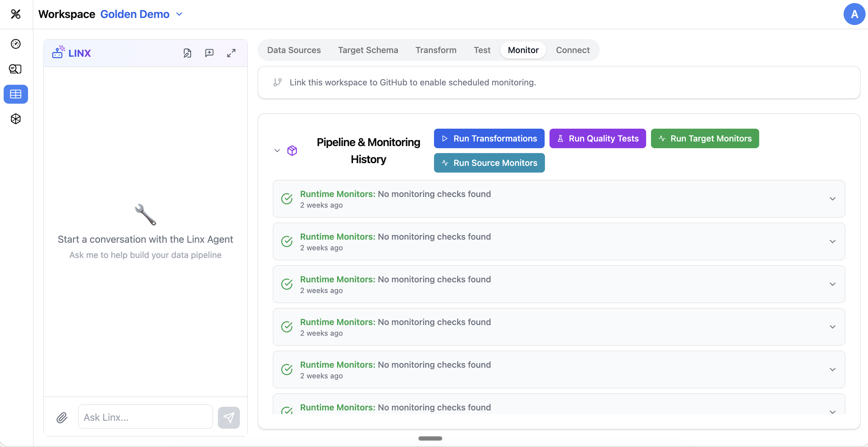Click the dashboard gauge icon in sidebar

tap(16, 44)
